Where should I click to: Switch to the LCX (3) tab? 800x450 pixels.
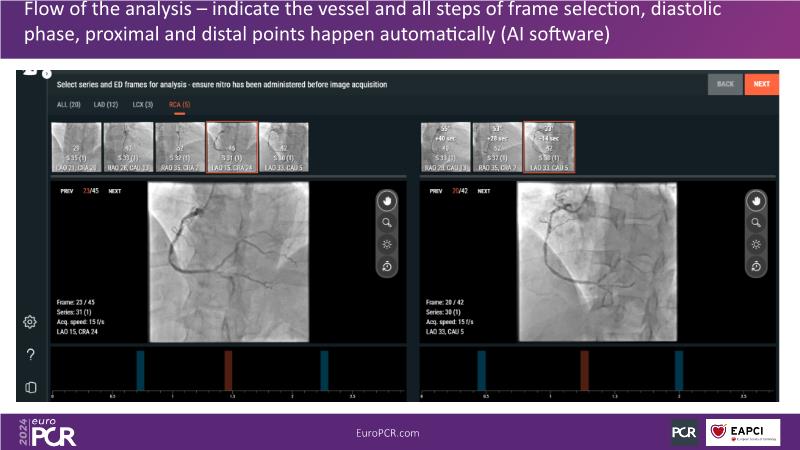click(143, 105)
